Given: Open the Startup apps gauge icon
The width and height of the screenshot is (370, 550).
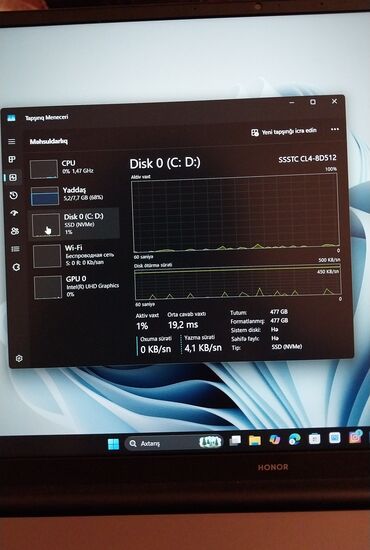Looking at the screenshot, I should coord(14,213).
